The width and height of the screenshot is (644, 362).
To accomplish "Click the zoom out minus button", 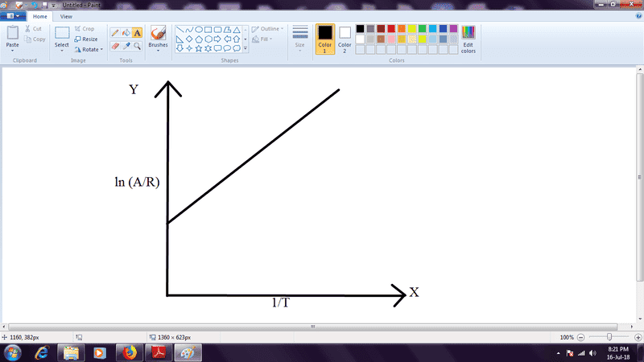I will pos(580,337).
